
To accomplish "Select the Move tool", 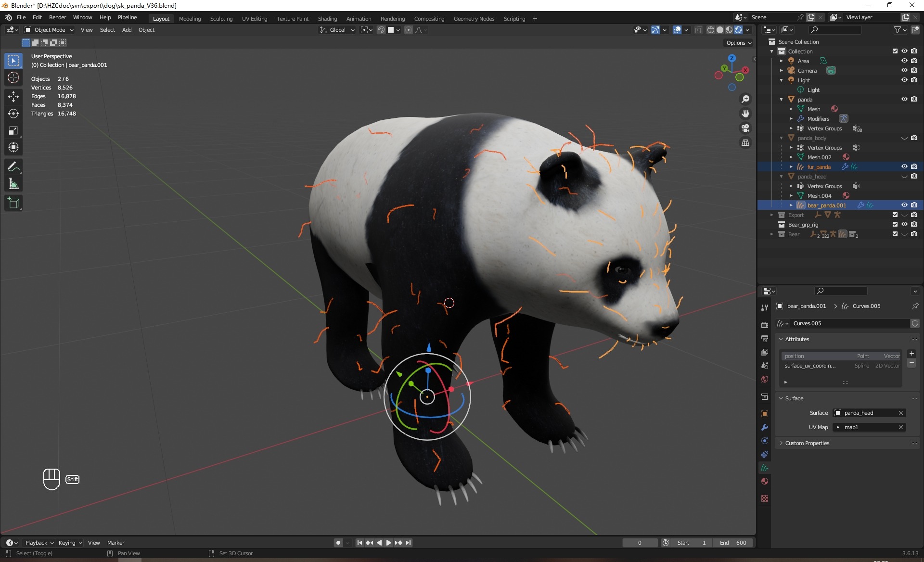I will pyautogui.click(x=13, y=97).
